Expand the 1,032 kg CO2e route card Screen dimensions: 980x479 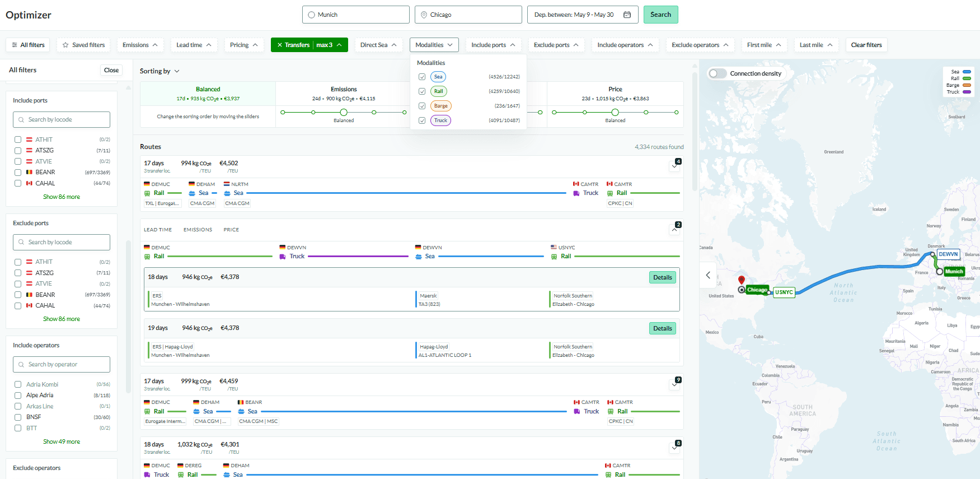click(x=674, y=448)
